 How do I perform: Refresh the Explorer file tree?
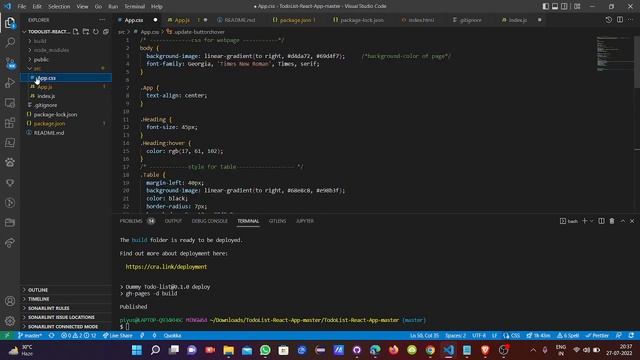pyautogui.click(x=96, y=31)
